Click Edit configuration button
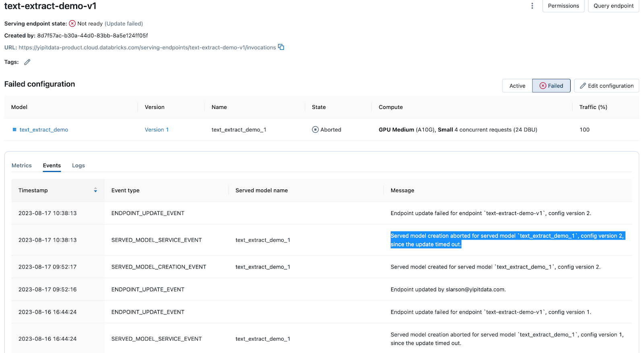 tap(607, 86)
